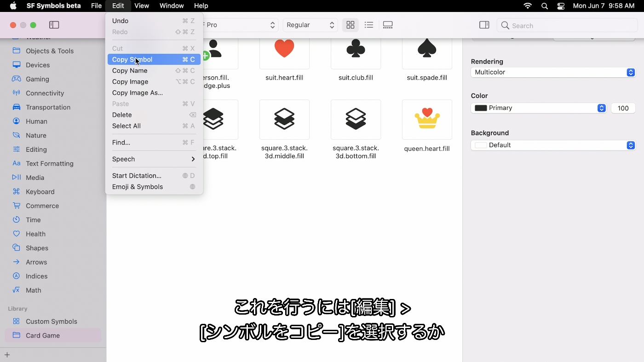Choose Copy Symbol from Edit menu
644x362 pixels.
[x=154, y=59]
